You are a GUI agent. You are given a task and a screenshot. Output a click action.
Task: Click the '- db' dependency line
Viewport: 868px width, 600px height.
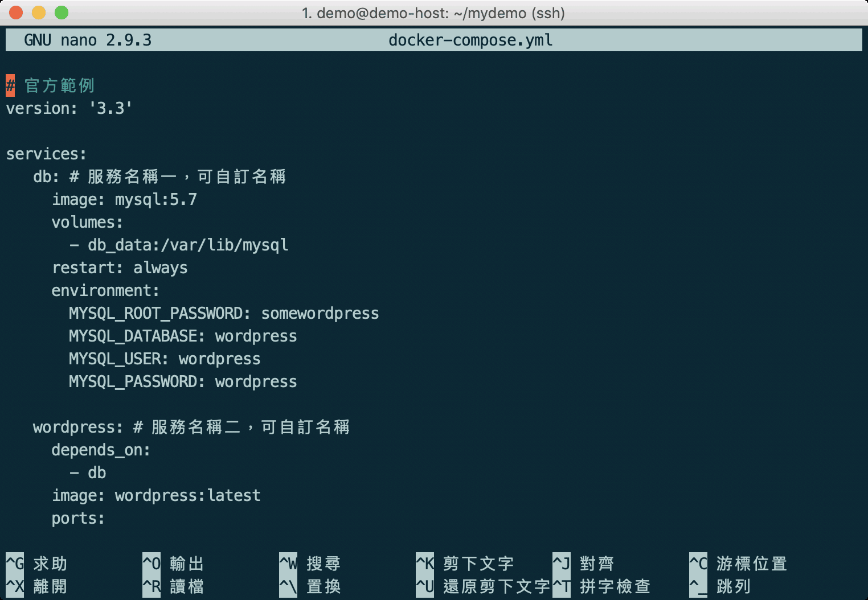88,472
